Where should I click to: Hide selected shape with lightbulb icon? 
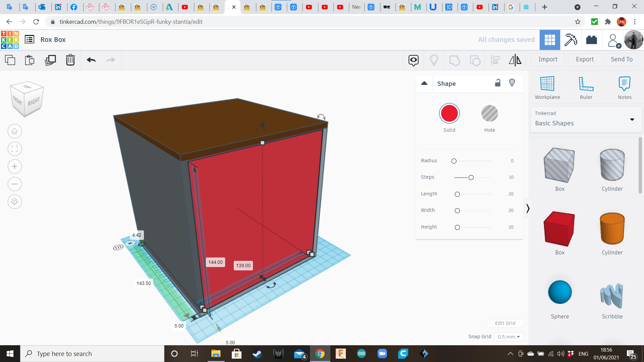pos(512,83)
